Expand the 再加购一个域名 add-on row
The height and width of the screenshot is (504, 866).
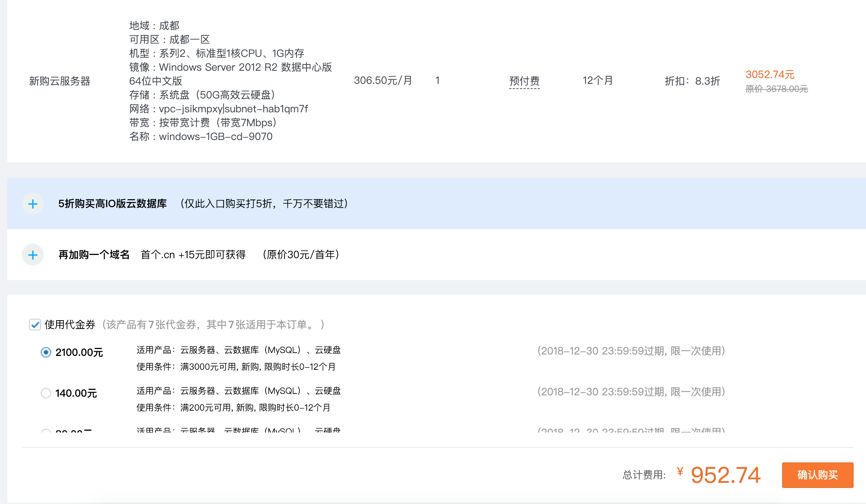click(94, 255)
